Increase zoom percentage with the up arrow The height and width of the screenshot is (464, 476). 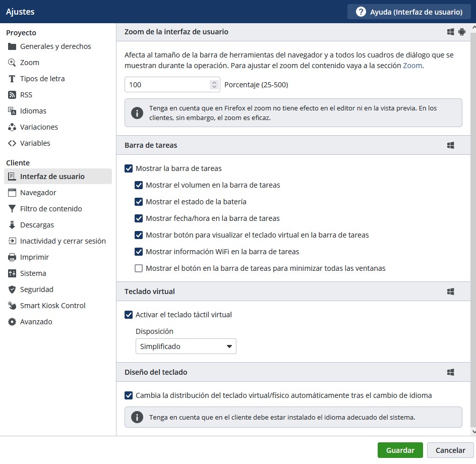pyautogui.click(x=215, y=82)
